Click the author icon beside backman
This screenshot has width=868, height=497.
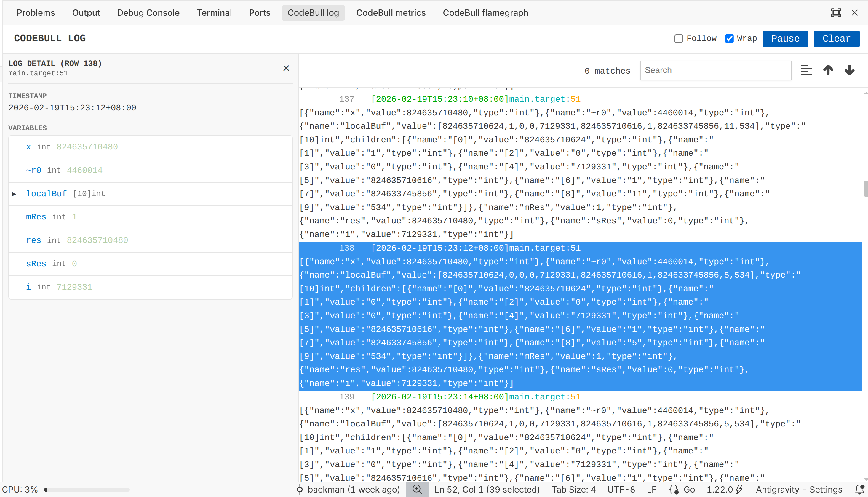click(x=299, y=490)
